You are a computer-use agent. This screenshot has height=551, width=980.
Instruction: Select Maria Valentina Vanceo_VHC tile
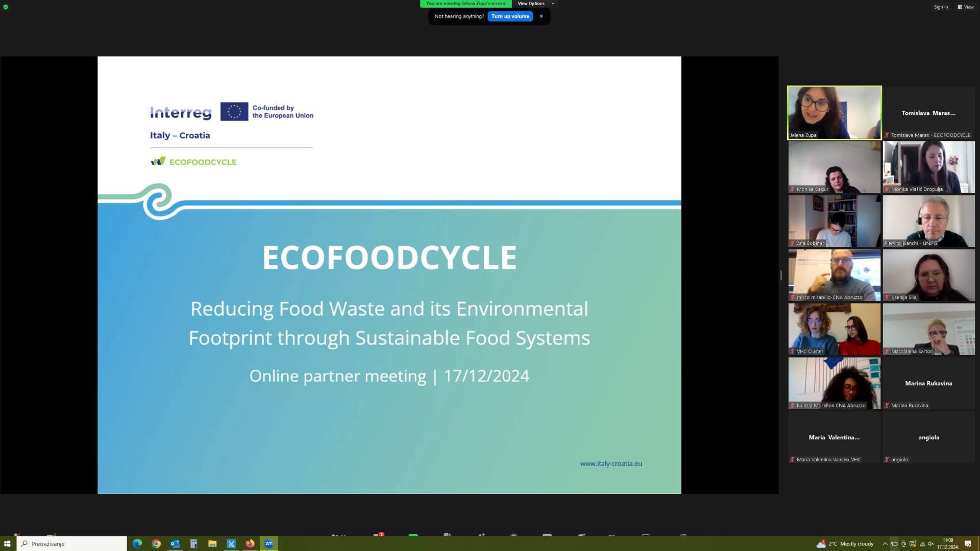coord(834,437)
